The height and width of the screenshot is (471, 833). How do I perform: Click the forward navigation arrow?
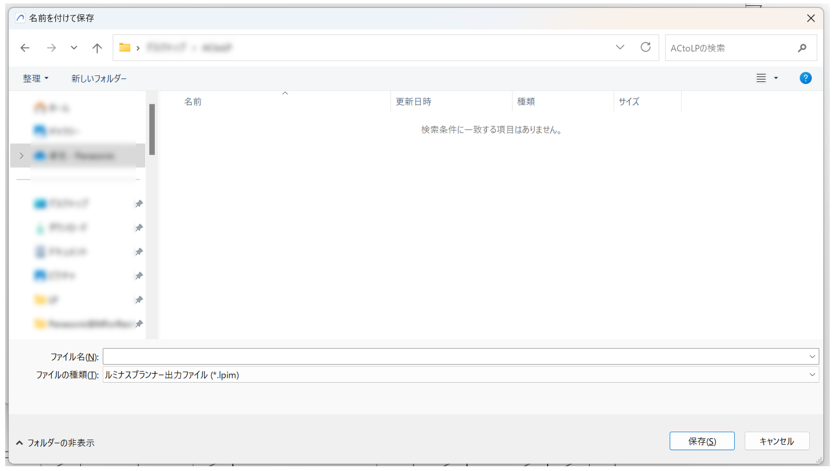tap(51, 48)
